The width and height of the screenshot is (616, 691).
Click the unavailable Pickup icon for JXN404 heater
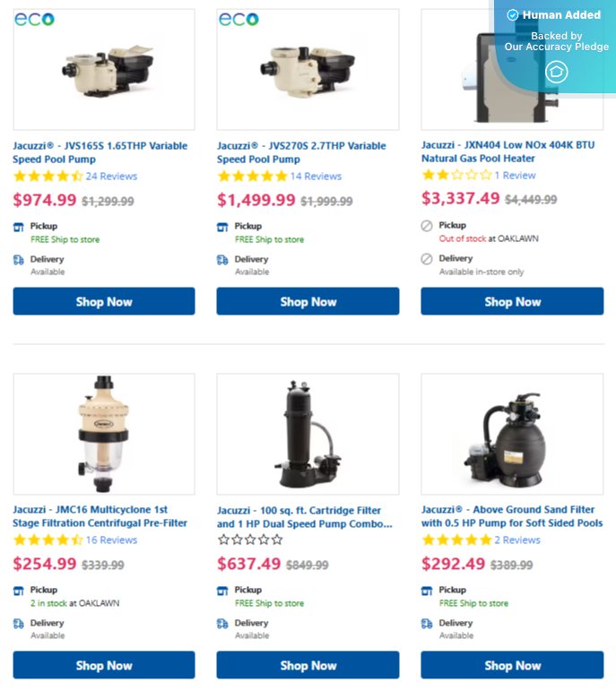427,226
